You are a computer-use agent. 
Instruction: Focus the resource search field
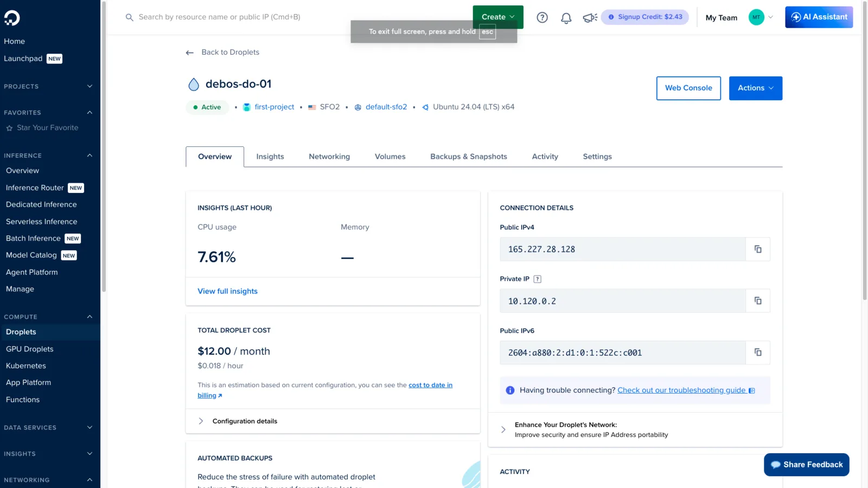tap(219, 17)
